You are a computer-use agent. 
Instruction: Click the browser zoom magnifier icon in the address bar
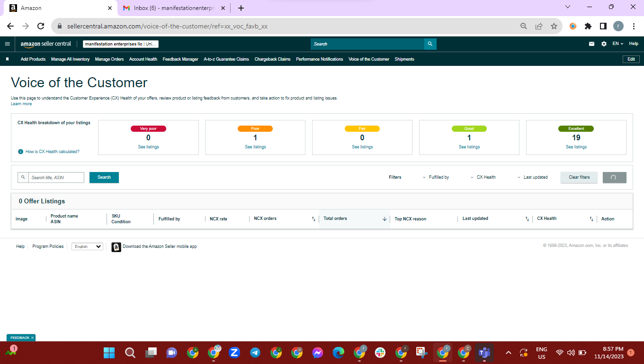click(524, 27)
